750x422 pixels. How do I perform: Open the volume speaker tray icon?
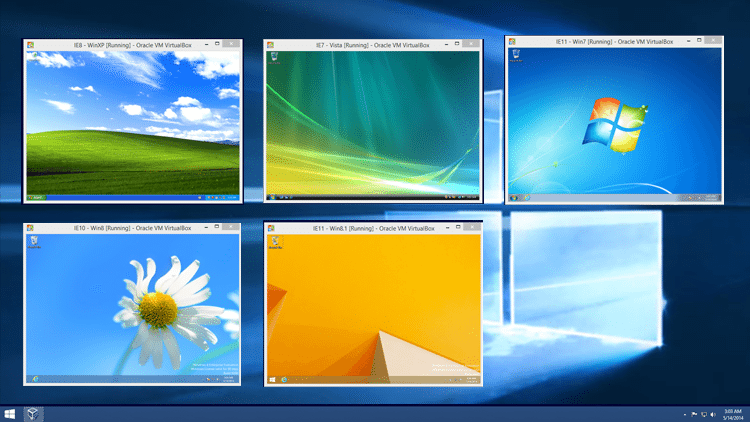click(713, 414)
